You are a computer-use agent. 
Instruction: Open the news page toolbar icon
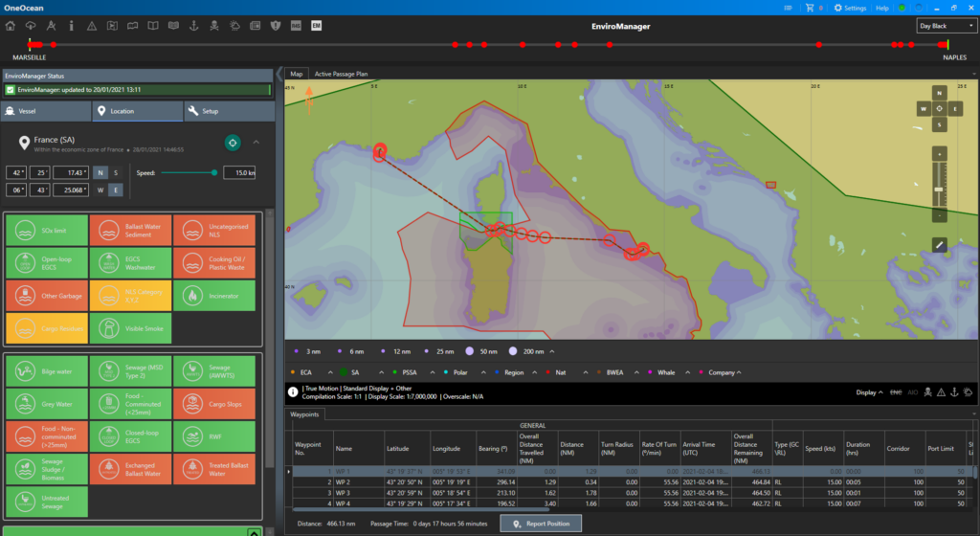point(255,26)
